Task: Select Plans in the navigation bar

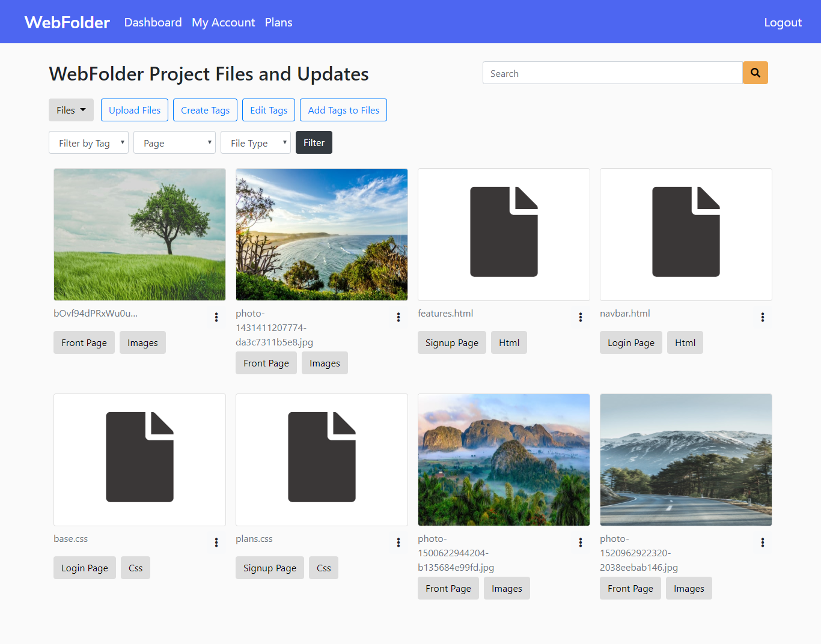Action: click(278, 22)
